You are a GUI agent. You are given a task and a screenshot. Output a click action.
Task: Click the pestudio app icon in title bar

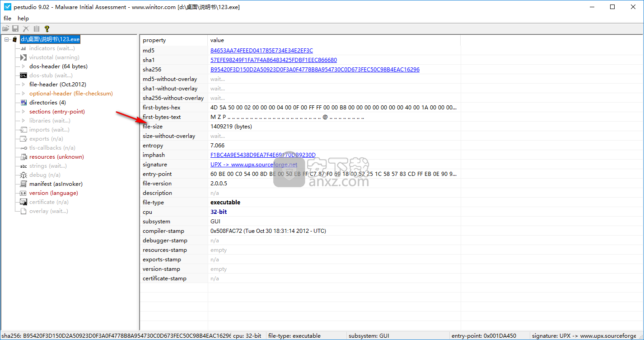7,7
